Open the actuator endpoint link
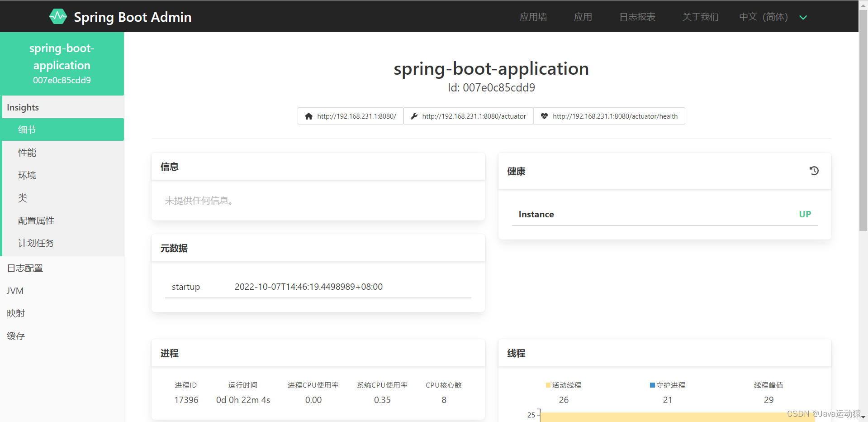 pyautogui.click(x=474, y=116)
